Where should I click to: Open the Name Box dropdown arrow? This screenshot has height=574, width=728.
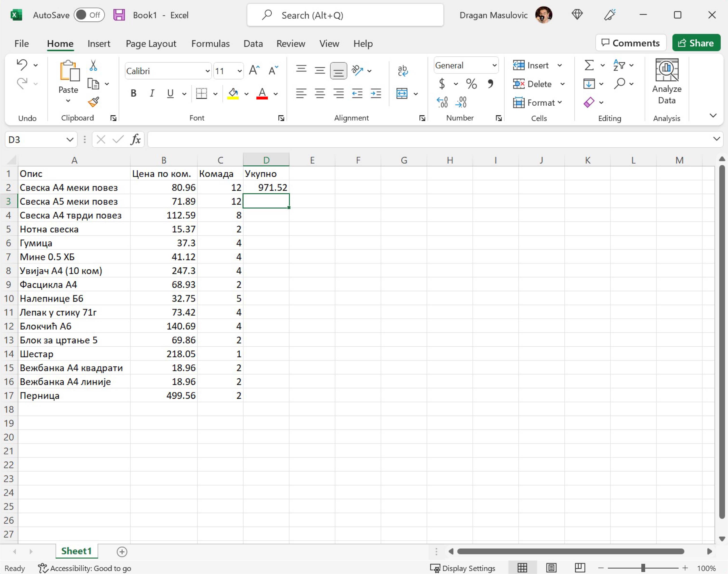[x=70, y=140]
